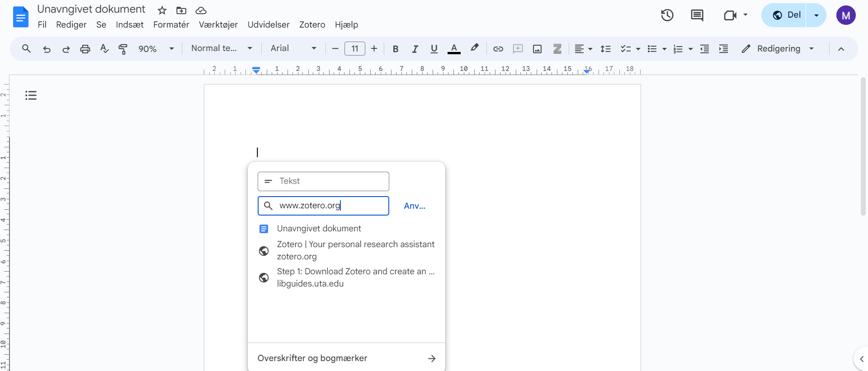Show document outline icon

[31, 95]
